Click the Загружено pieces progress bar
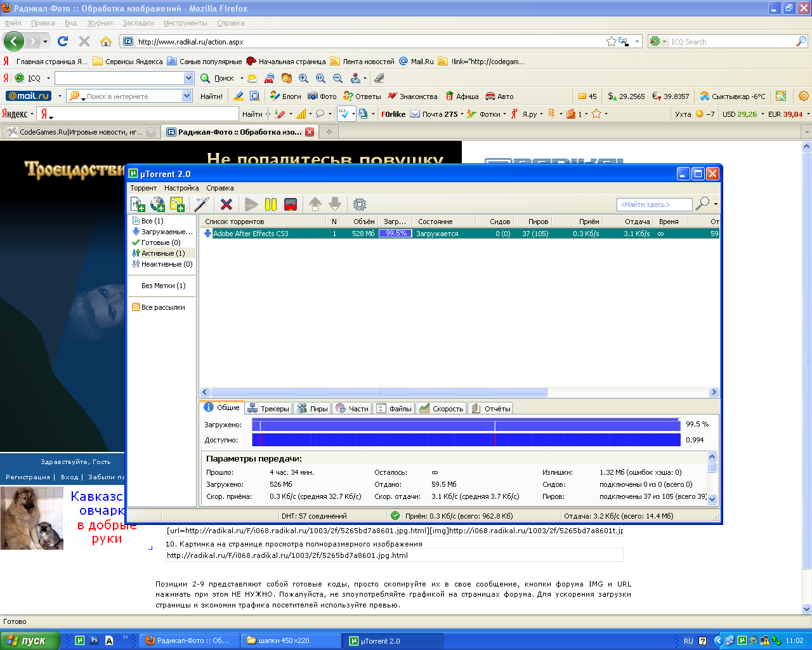Viewport: 812px width, 650px height. point(466,424)
